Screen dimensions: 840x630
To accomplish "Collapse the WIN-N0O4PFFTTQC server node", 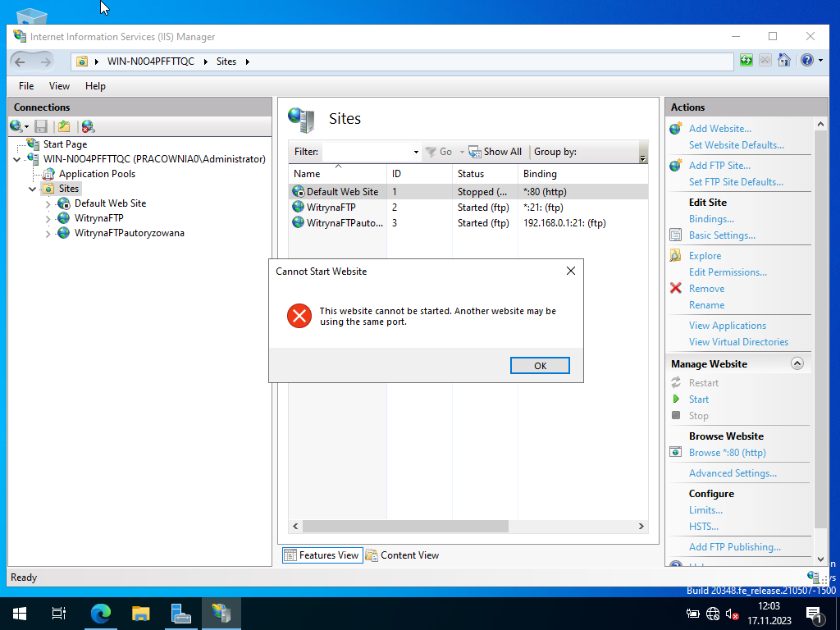I will (x=17, y=159).
